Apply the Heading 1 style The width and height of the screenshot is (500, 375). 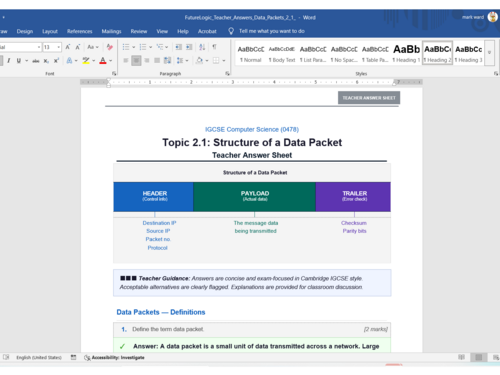[406, 53]
